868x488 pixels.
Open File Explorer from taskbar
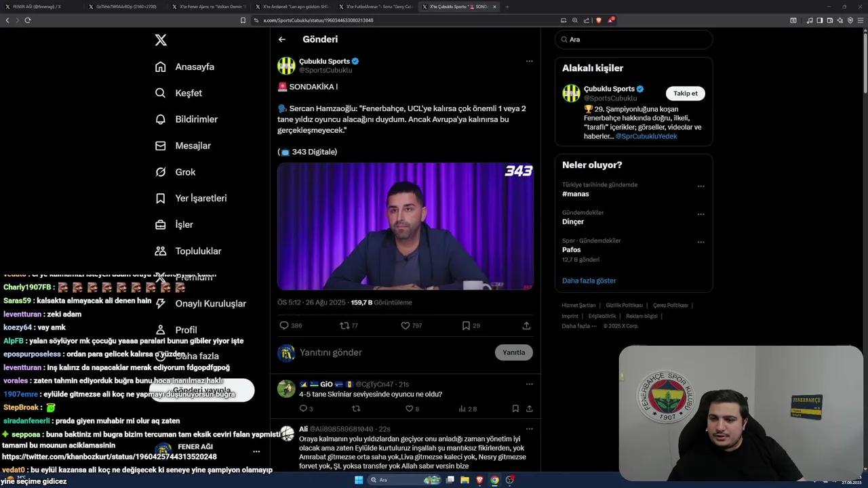coord(465,480)
